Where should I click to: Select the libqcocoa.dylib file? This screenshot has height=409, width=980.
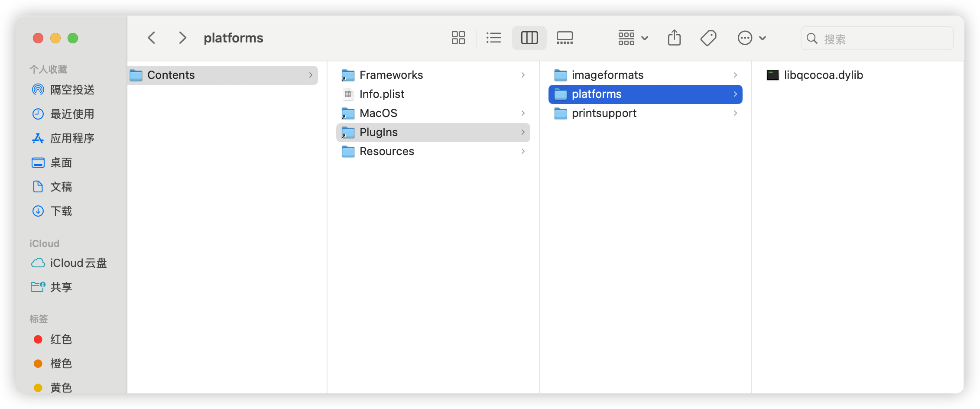823,75
